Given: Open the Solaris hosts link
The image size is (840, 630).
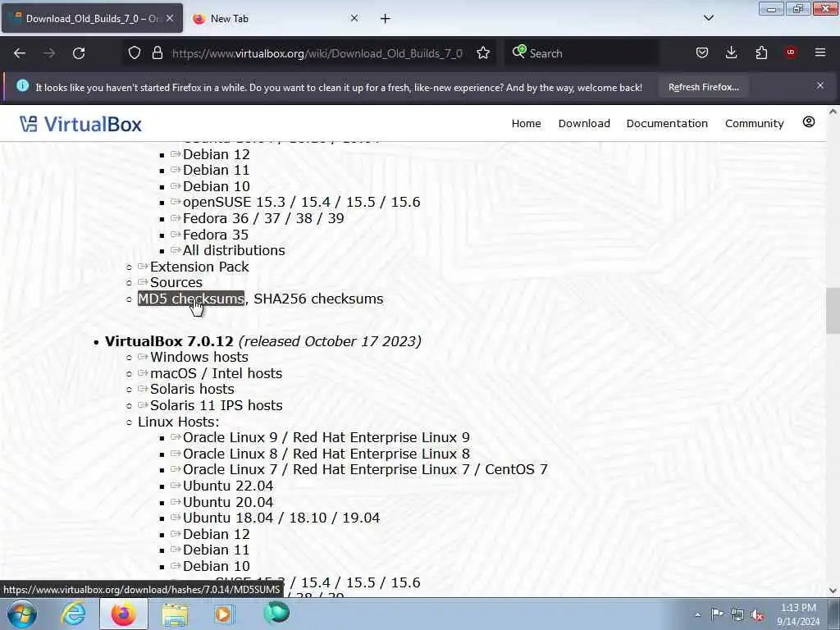Looking at the screenshot, I should click(192, 389).
